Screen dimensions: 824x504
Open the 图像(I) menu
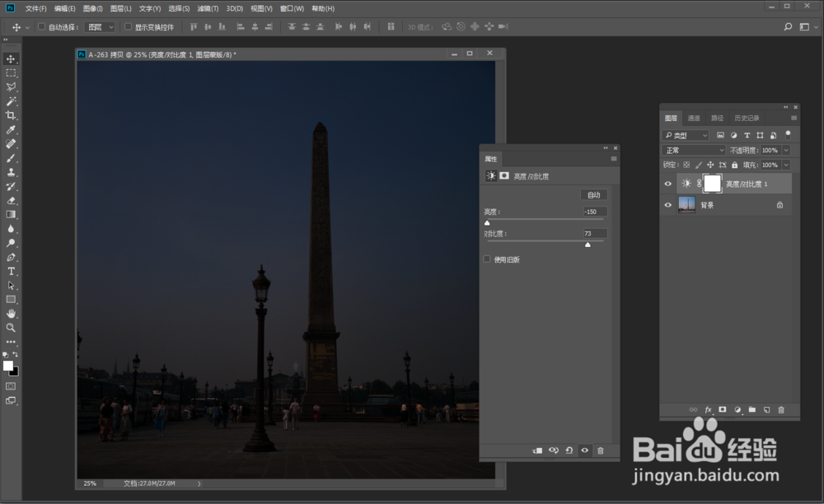pos(92,8)
